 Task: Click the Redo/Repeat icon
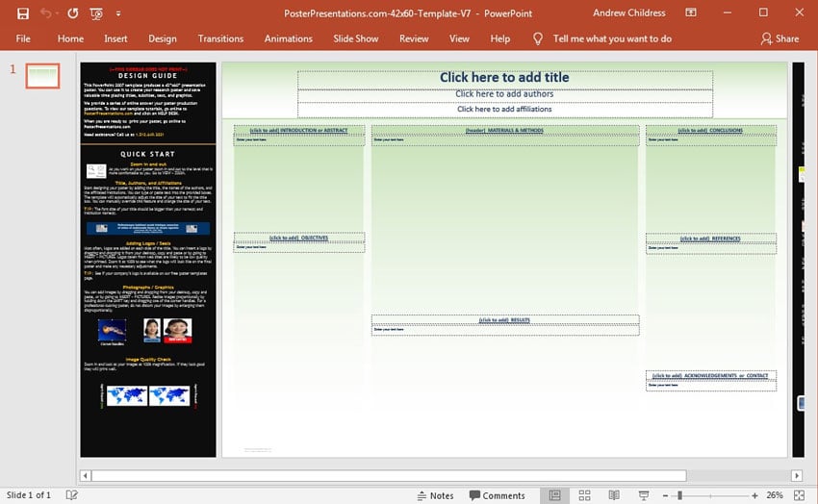click(73, 13)
